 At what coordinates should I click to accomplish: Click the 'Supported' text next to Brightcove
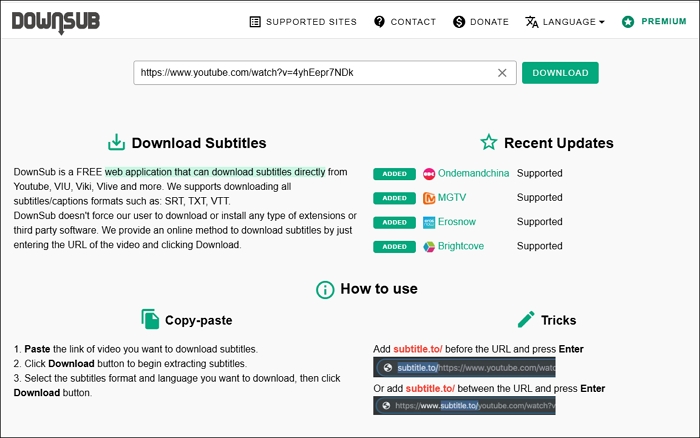point(539,246)
